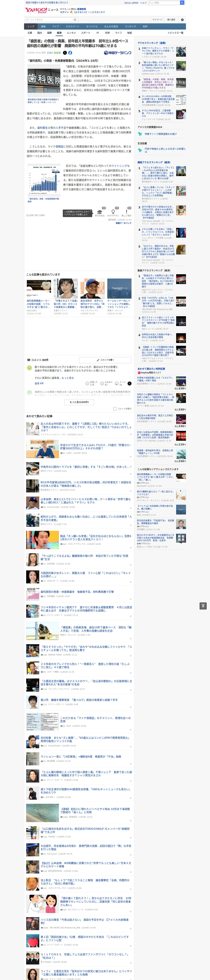Share the comment on X
210x980 pixels.
129,384
